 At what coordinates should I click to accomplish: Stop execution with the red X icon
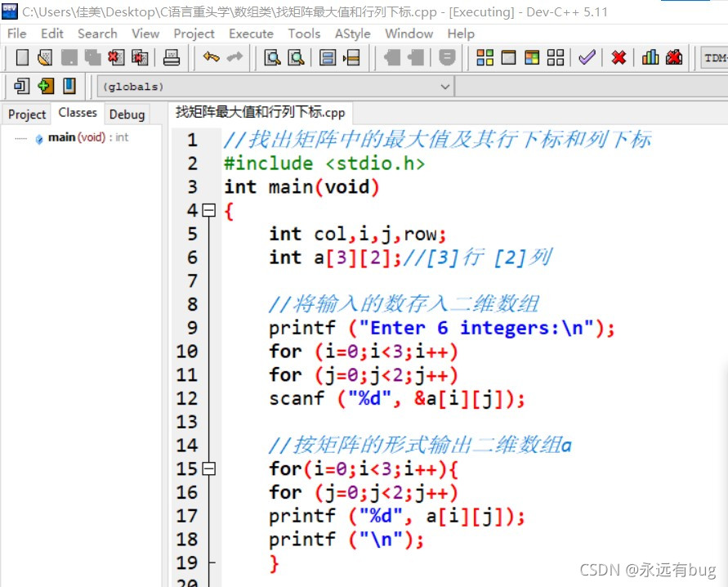tap(619, 57)
